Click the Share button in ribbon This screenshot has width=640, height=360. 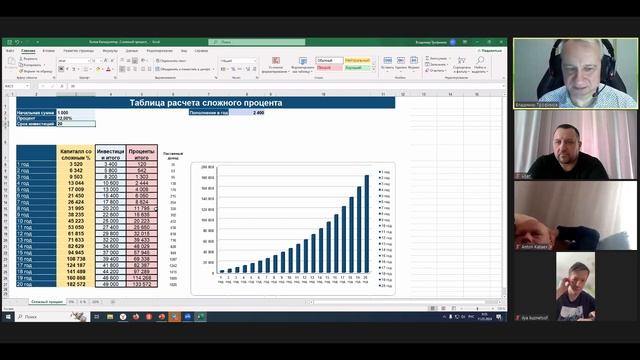(489, 51)
